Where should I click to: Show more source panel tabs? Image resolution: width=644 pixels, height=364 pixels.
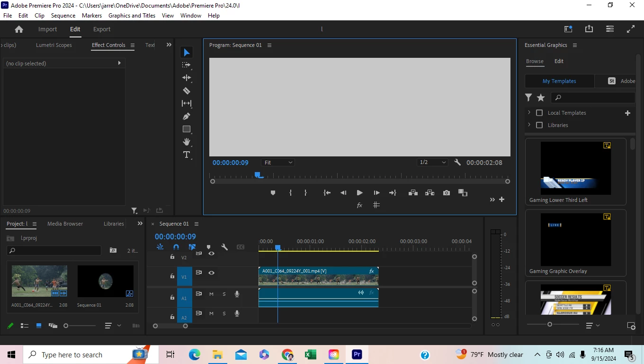pyautogui.click(x=169, y=45)
